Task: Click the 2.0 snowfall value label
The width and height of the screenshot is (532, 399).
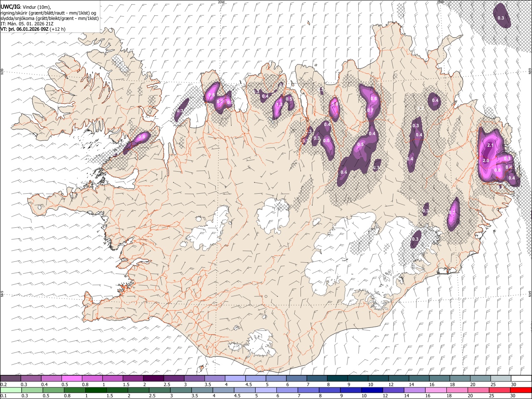Action: point(486,160)
